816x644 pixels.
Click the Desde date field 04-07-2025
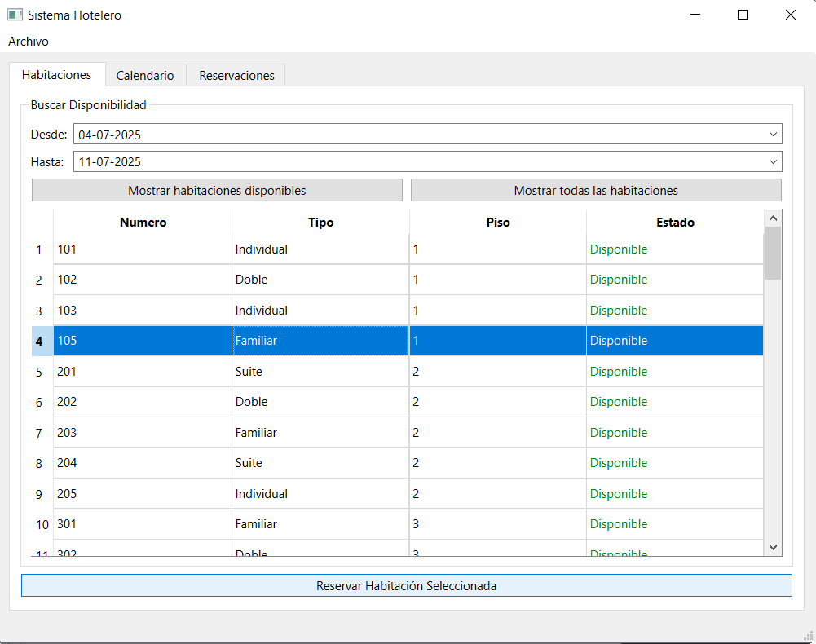tap(427, 135)
